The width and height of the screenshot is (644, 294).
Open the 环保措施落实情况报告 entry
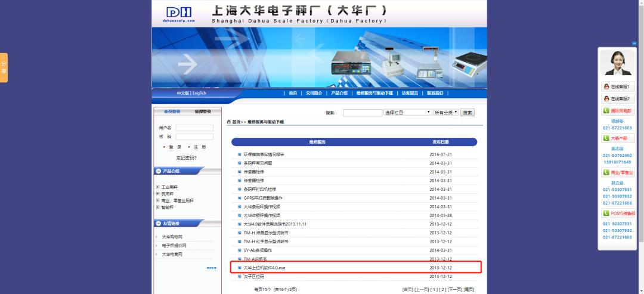click(264, 154)
